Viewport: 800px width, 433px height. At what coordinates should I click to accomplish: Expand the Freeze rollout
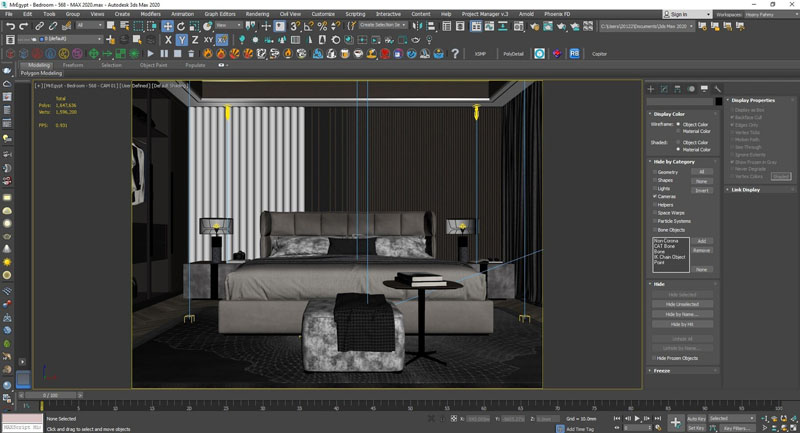click(x=660, y=371)
